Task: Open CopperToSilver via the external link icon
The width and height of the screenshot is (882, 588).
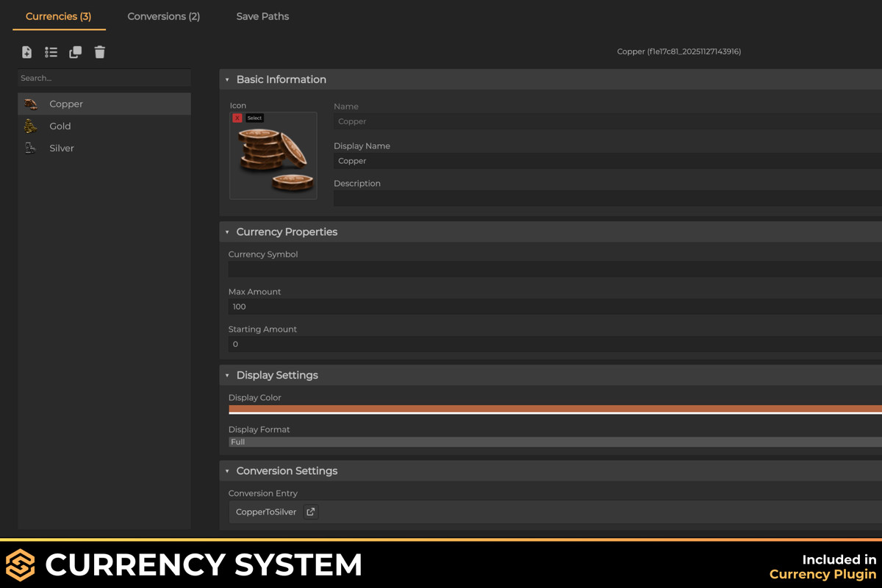Action: (309, 512)
